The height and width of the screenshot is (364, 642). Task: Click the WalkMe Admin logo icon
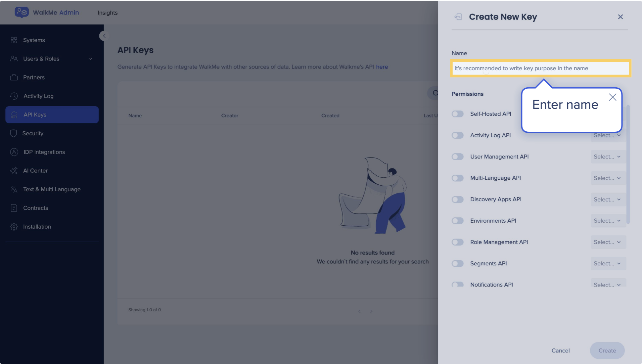pyautogui.click(x=22, y=12)
